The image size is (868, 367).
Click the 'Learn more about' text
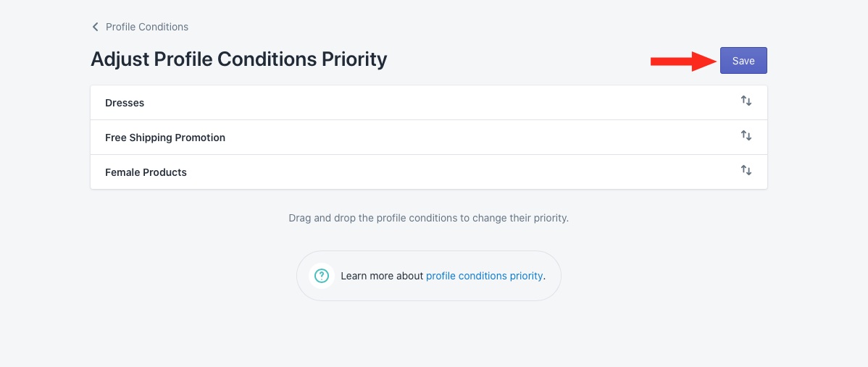click(382, 276)
